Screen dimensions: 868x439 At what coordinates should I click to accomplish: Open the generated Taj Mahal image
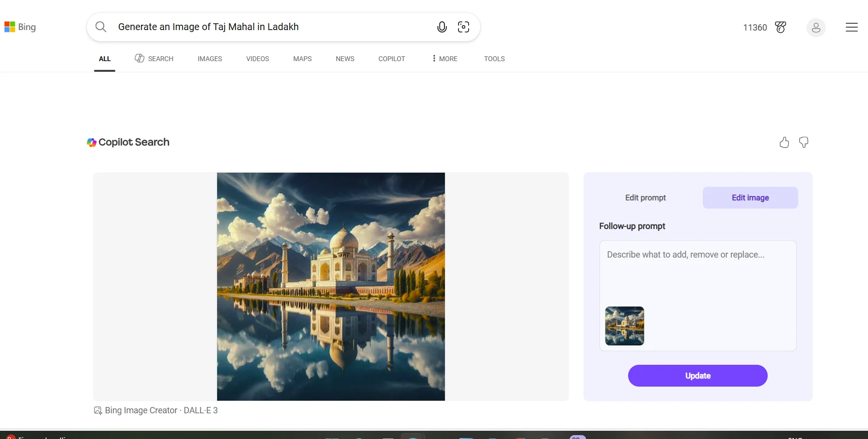coord(331,287)
